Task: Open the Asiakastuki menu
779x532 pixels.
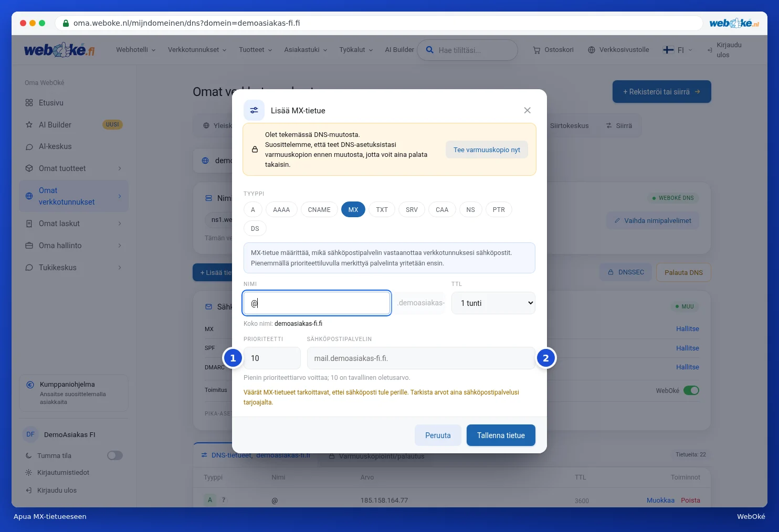Action: click(306, 50)
